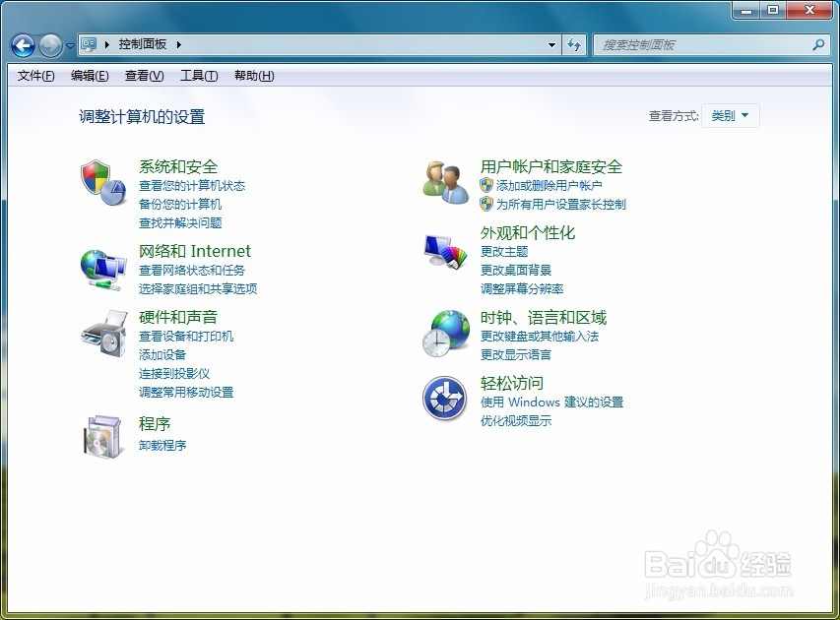Open the 帮助(H) menu
This screenshot has height=620, width=840.
pos(254,76)
